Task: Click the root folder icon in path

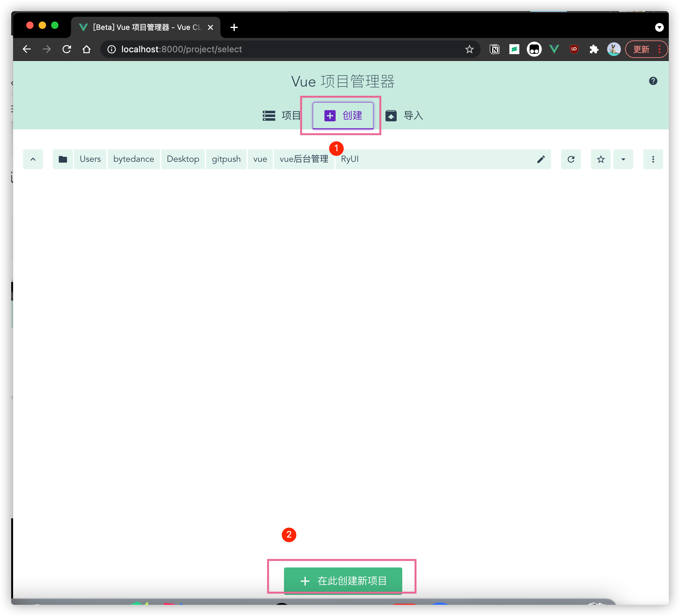Action: [63, 159]
